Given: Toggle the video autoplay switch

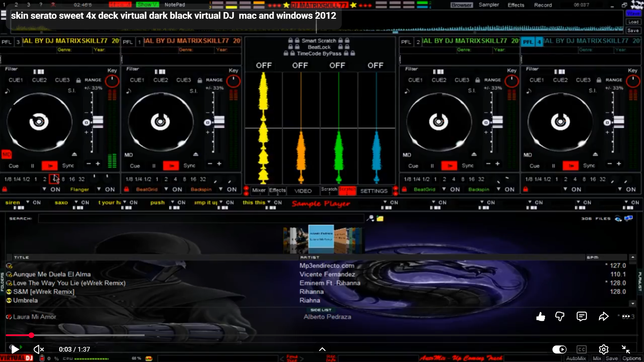Looking at the screenshot, I should pos(559,349).
